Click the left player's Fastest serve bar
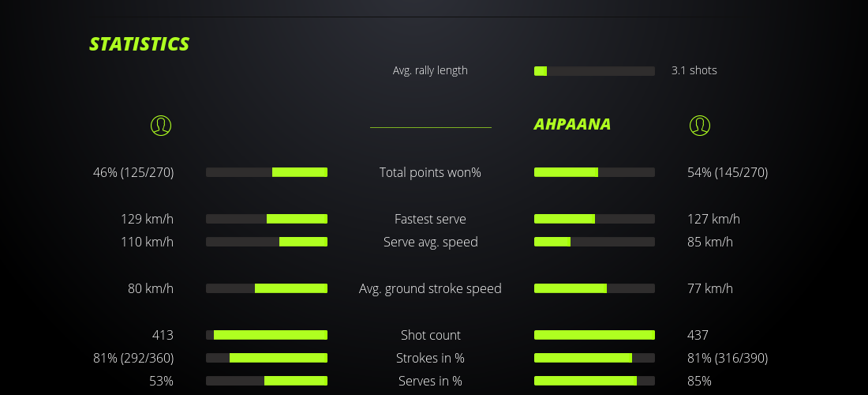Screen dimensions: 868x395 pos(267,219)
